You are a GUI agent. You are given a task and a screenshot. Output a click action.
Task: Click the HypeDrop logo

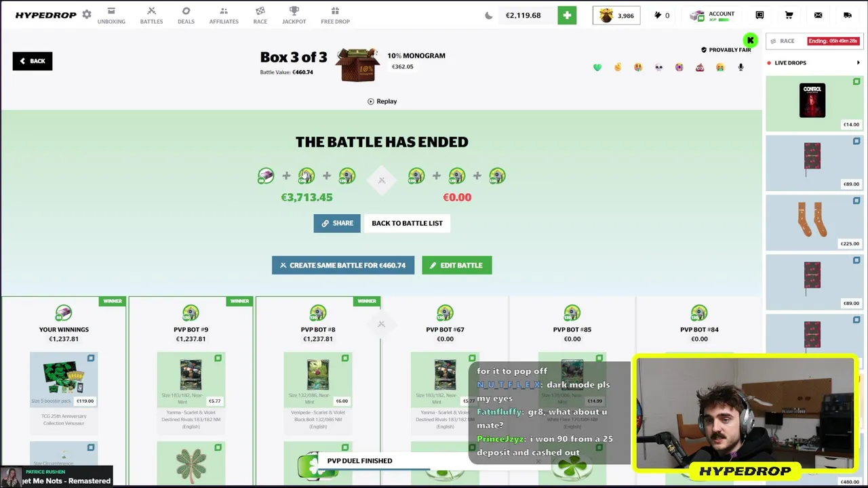click(x=45, y=15)
